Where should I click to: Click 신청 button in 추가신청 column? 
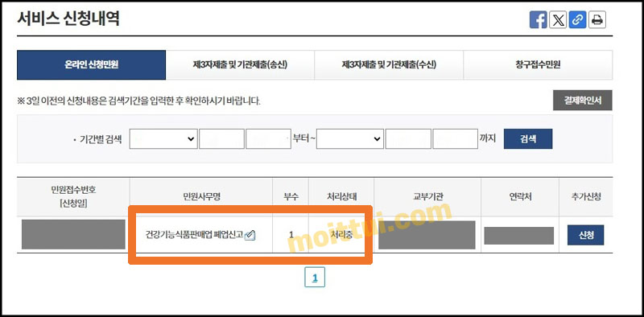point(586,235)
